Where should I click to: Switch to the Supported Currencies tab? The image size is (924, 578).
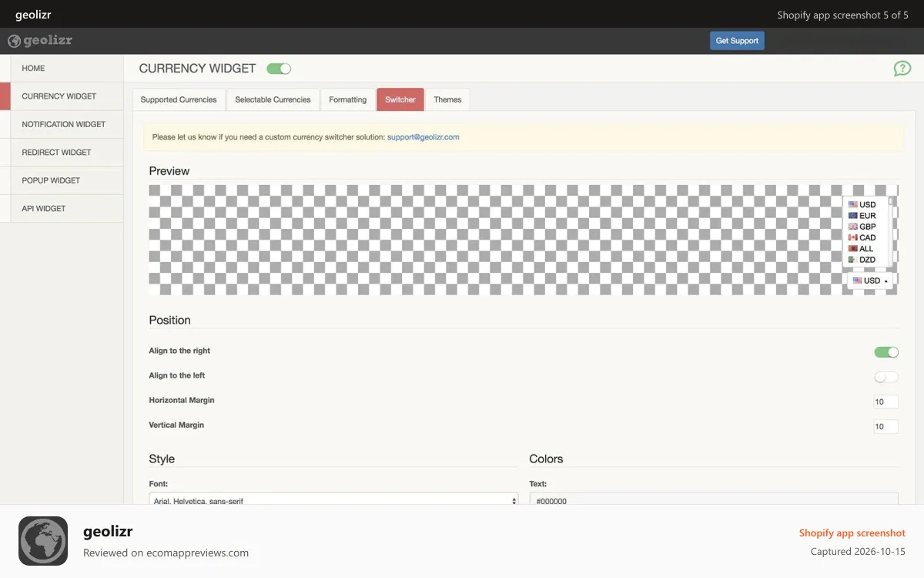(x=179, y=99)
